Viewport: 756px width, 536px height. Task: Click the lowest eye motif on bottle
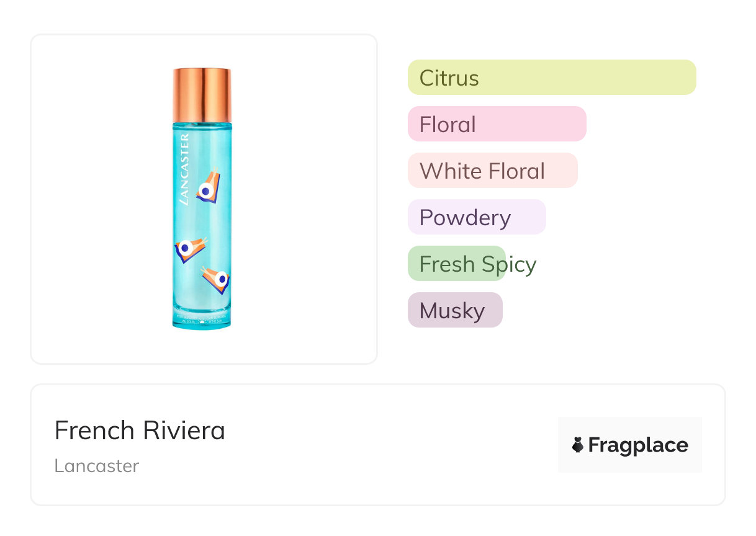tap(218, 279)
